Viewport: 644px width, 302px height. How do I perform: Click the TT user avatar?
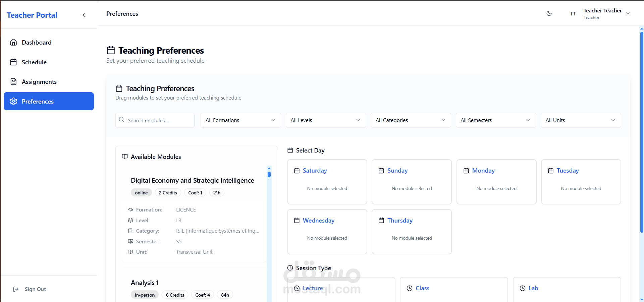(573, 14)
